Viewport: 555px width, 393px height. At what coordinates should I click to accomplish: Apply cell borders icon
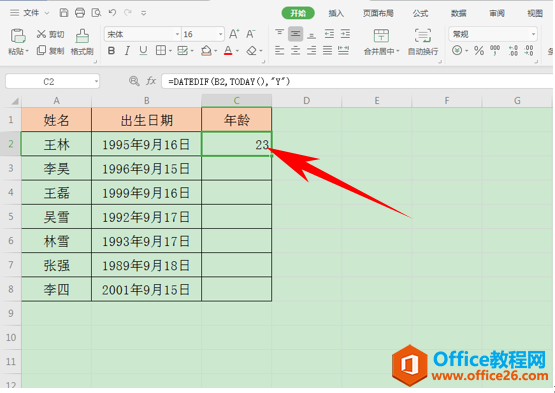161,51
